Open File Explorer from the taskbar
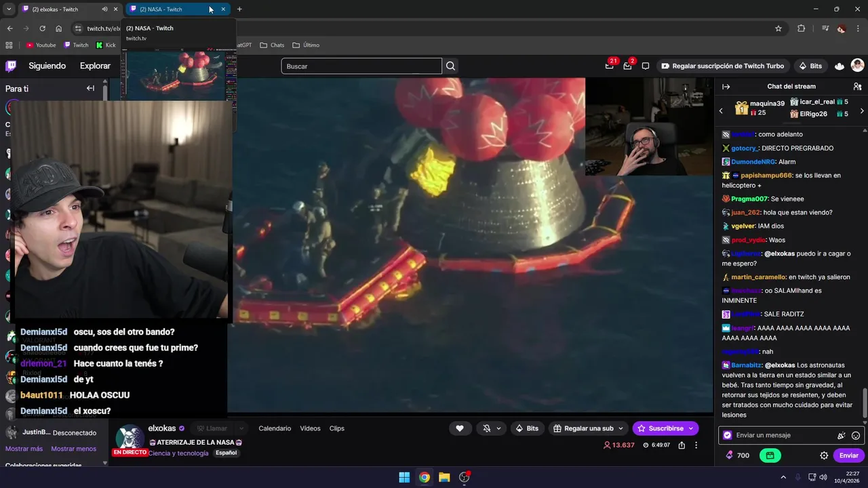This screenshot has width=868, height=488. pos(444,477)
